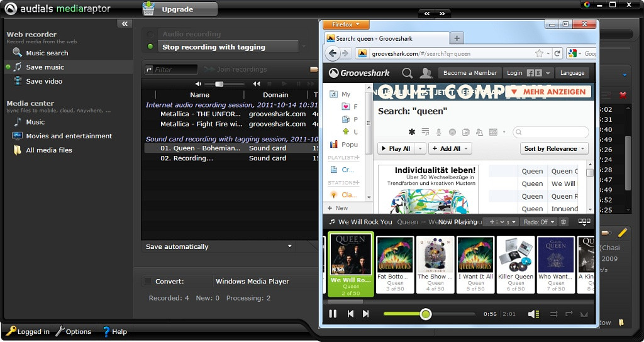Screen dimensions: 644x342
Task: Clear queue with trash icon
Action: pyautogui.click(x=563, y=222)
